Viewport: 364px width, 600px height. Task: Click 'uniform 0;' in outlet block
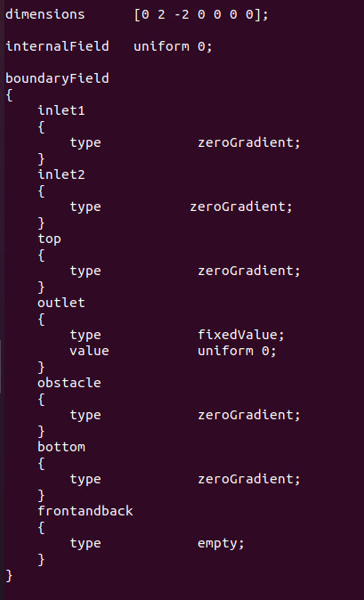click(x=237, y=351)
